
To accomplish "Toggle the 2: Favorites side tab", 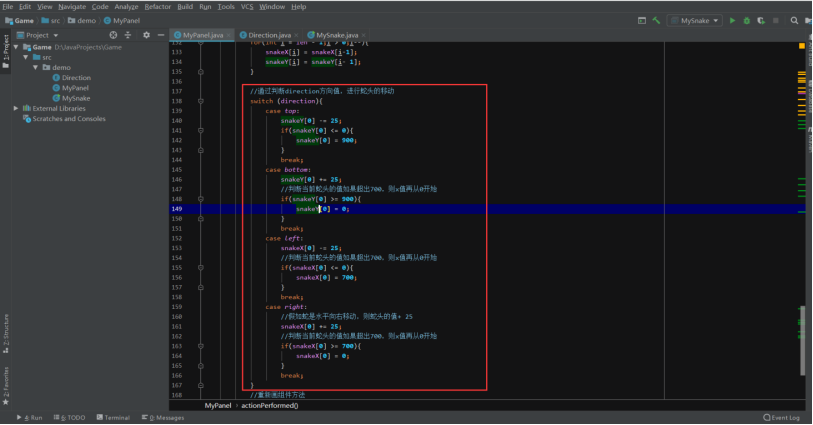I will (x=6, y=386).
